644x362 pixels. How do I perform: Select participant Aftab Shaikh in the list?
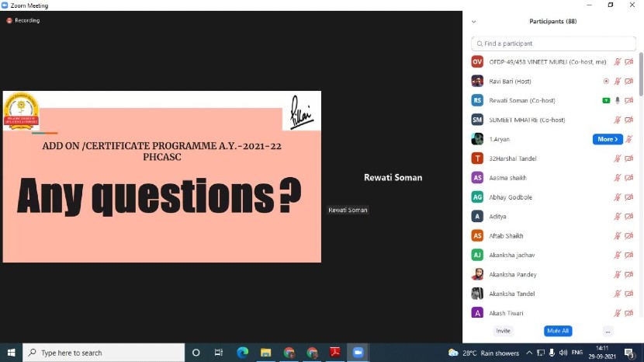(506, 235)
